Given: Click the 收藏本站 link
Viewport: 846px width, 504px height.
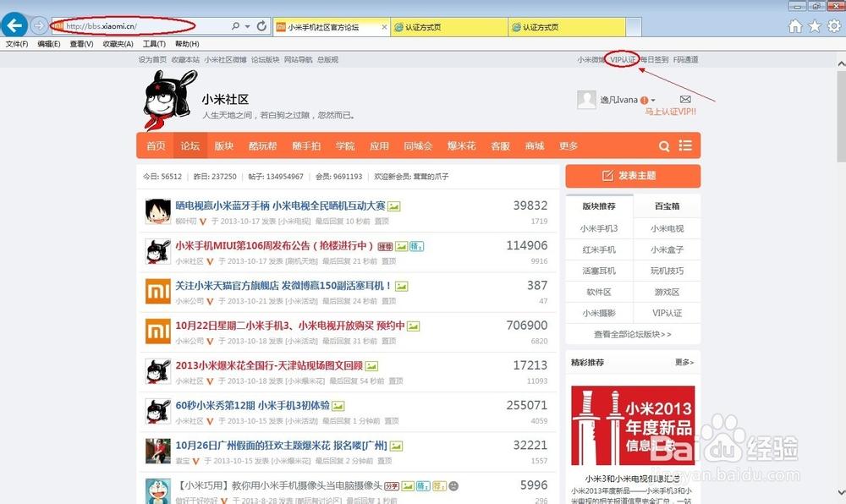Looking at the screenshot, I should [185, 59].
